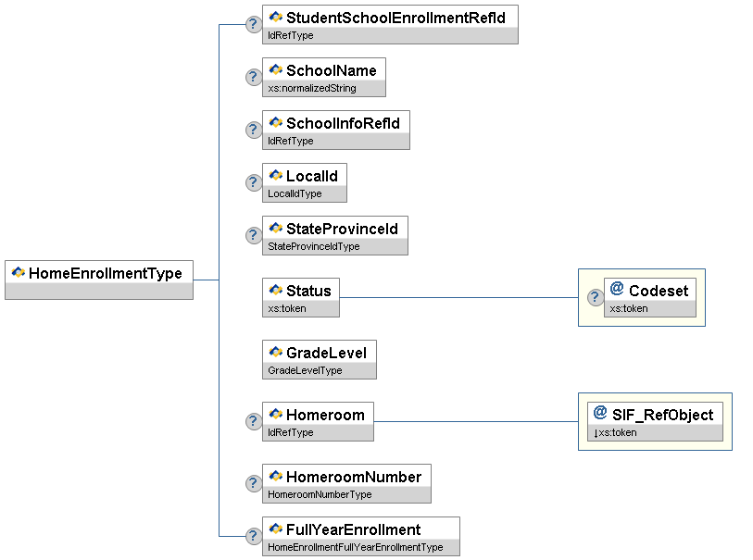The image size is (753, 560).
Task: Click the GradeLevelType type label
Action: click(305, 370)
